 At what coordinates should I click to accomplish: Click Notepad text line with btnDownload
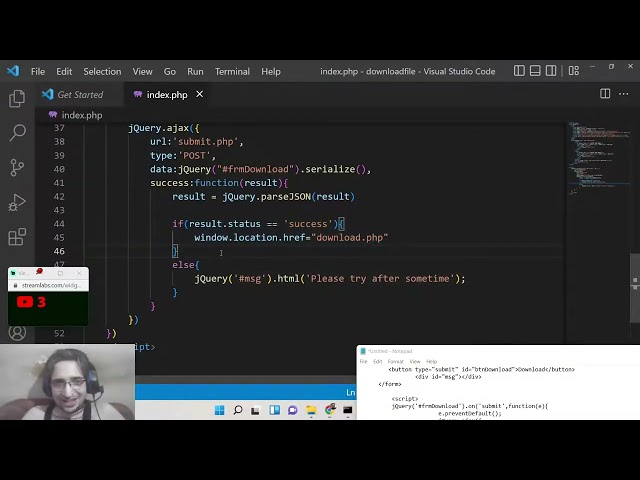pyautogui.click(x=481, y=369)
